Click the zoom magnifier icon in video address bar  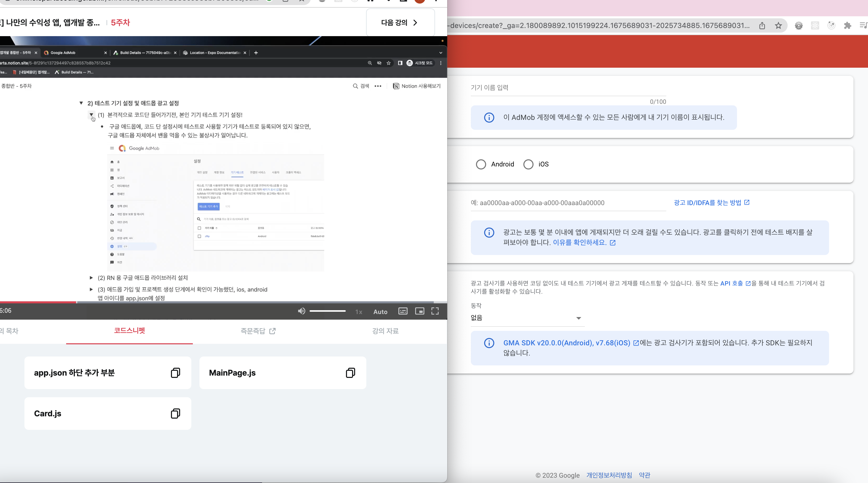pyautogui.click(x=370, y=63)
